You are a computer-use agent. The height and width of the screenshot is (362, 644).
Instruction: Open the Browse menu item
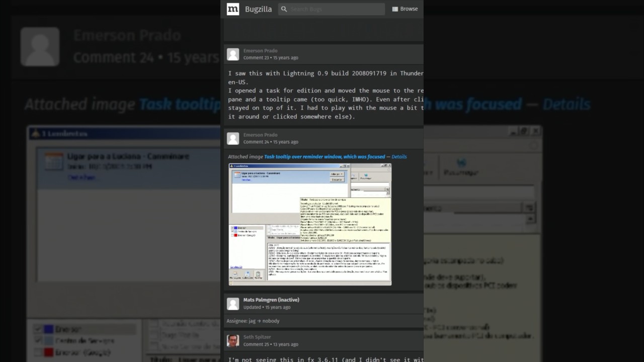click(x=405, y=9)
